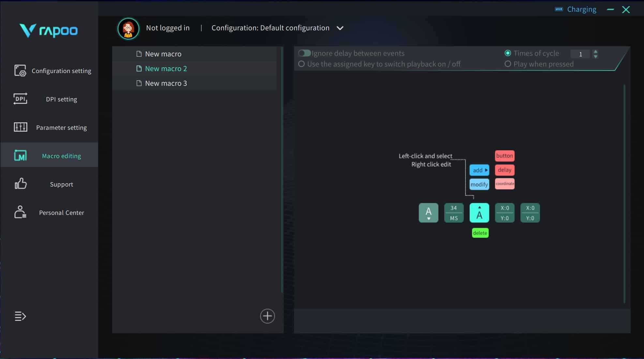The width and height of the screenshot is (644, 359).
Task: Select the Parameter setting sliders icon
Action: click(20, 127)
